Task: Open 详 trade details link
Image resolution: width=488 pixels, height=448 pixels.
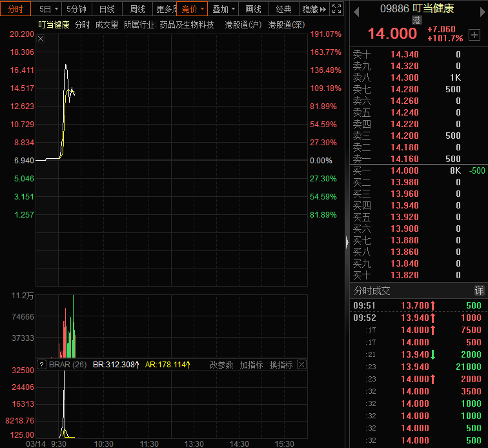Action: coord(479,290)
